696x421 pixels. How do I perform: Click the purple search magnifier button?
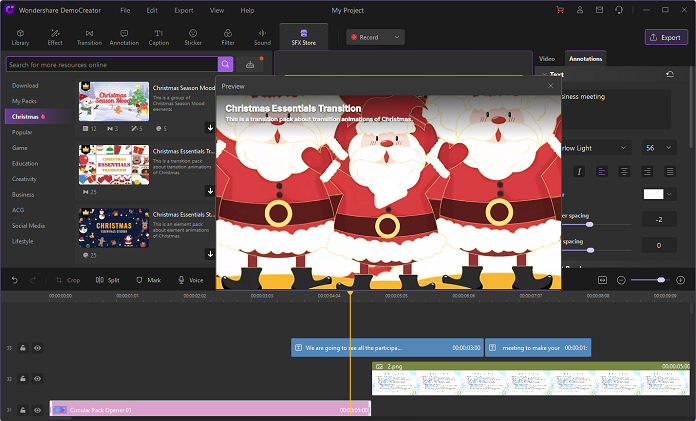click(x=225, y=64)
